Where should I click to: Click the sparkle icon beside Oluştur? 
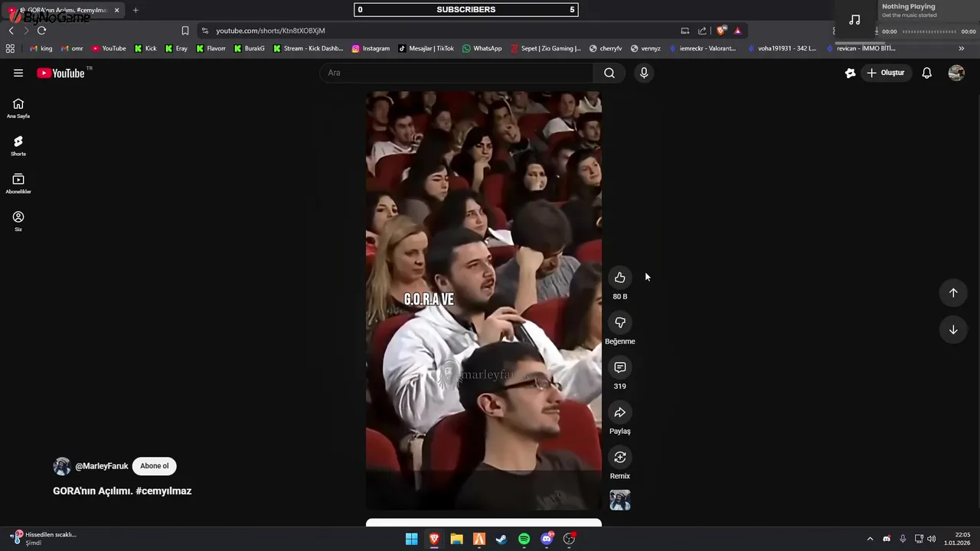pos(850,73)
